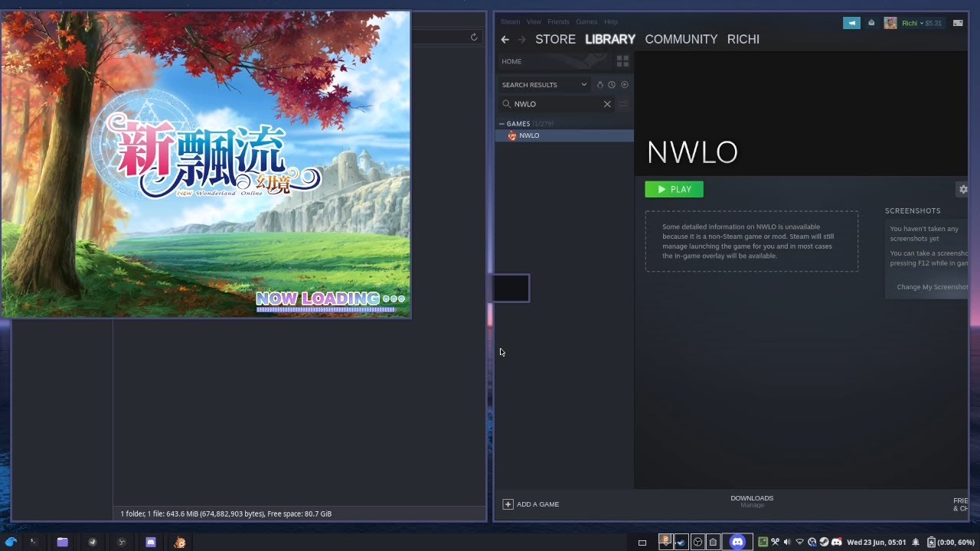Open OBS from the taskbar launcher
980x551 pixels.
pos(121,542)
